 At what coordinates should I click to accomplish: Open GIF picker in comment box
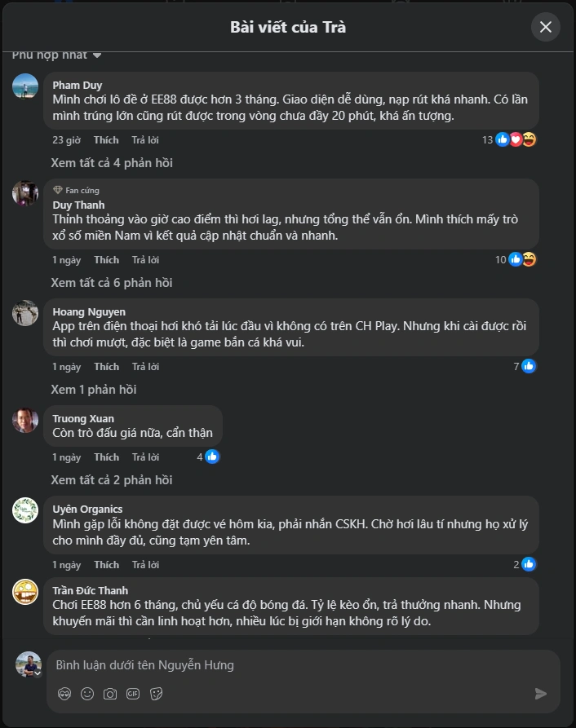(133, 694)
